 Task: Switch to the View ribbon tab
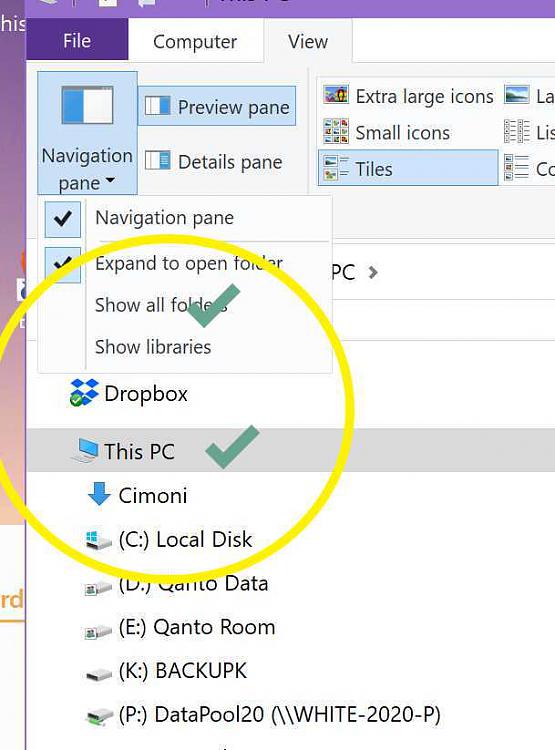coord(308,42)
